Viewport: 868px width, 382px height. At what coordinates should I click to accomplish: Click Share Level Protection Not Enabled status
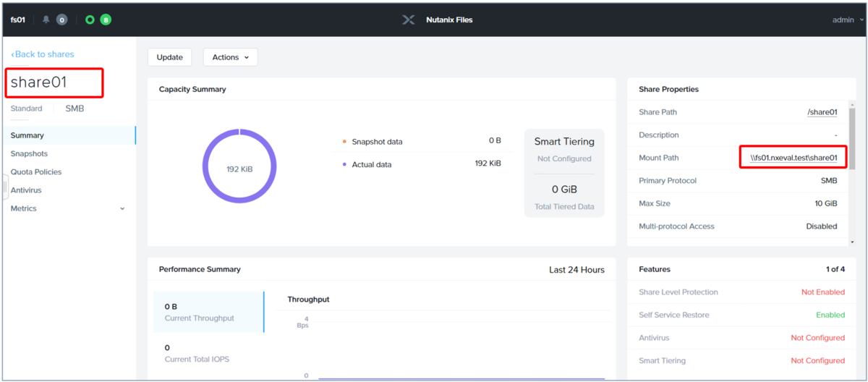(x=822, y=292)
